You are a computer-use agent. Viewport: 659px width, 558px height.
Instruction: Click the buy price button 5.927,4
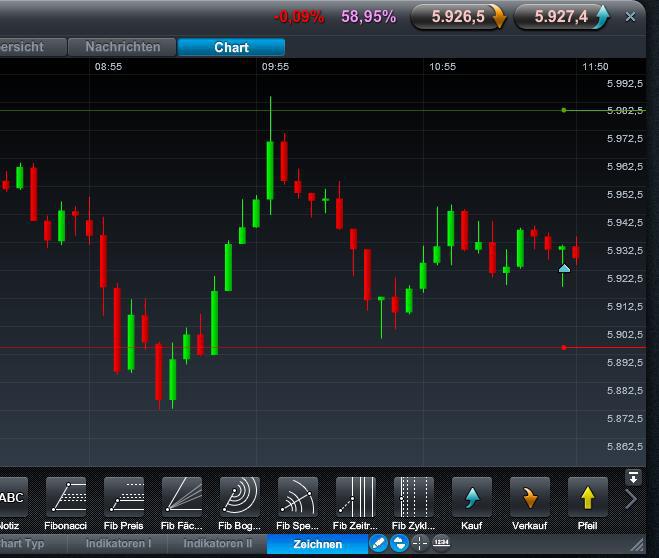(x=561, y=17)
